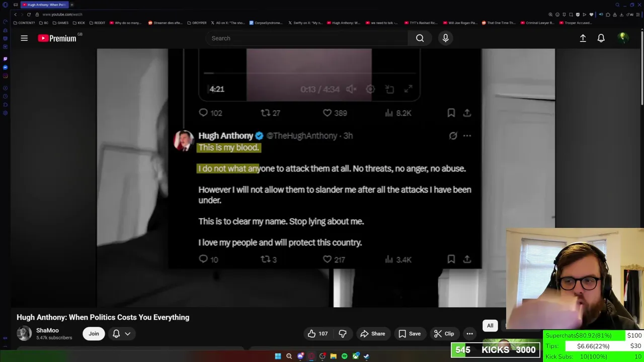Open Instagram in the browser sidebar
This screenshot has width=644, height=362.
point(6,76)
